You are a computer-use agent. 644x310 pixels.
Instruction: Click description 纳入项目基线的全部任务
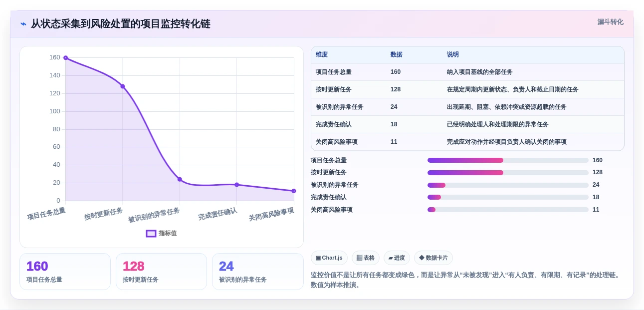tap(480, 72)
